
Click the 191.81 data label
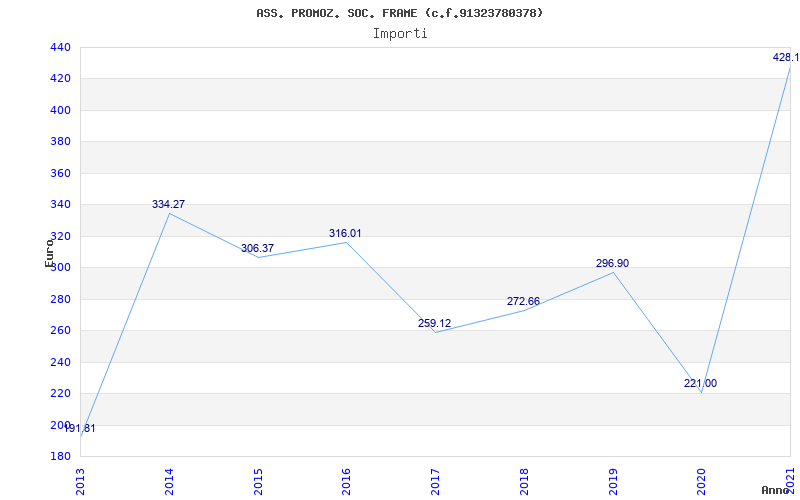click(x=80, y=429)
